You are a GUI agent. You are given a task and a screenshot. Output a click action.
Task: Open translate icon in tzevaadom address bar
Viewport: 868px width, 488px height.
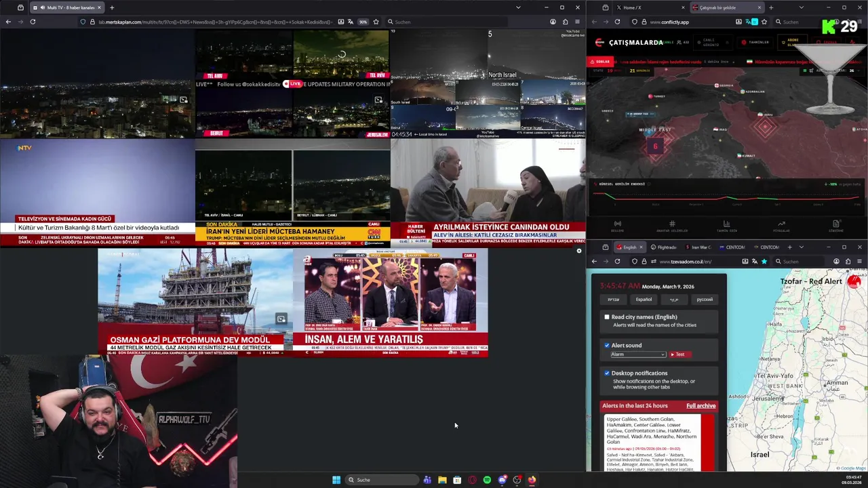pyautogui.click(x=755, y=262)
